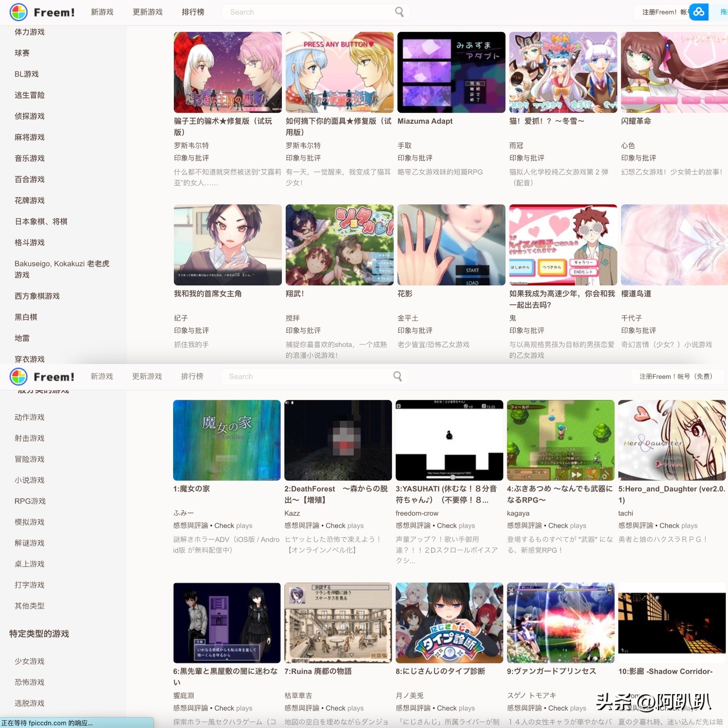
Task: Select 音乐游戏 category
Action: click(x=30, y=158)
